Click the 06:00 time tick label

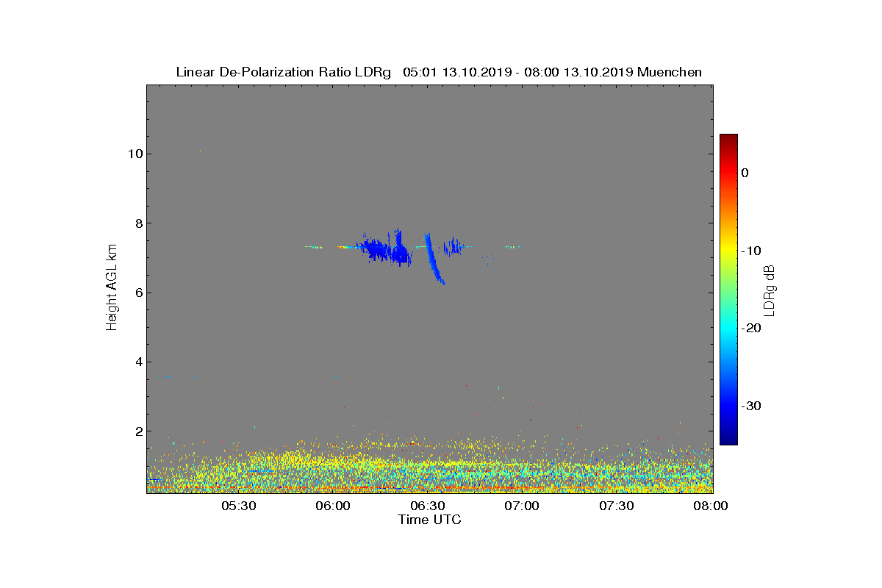pyautogui.click(x=333, y=506)
